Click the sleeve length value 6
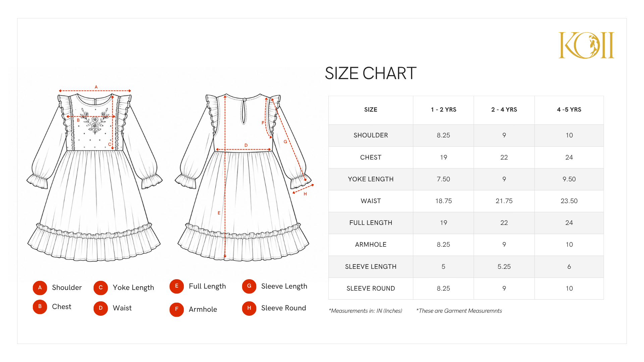Viewport: 644px width, 362px height. pos(569,266)
